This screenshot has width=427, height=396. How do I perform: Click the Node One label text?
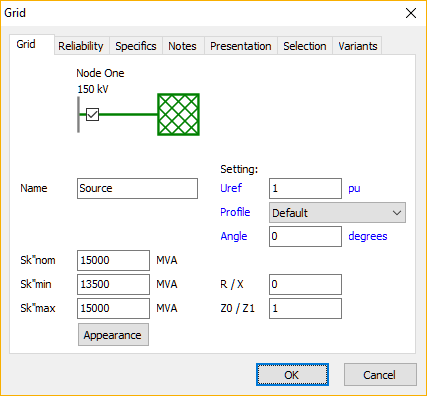100,73
